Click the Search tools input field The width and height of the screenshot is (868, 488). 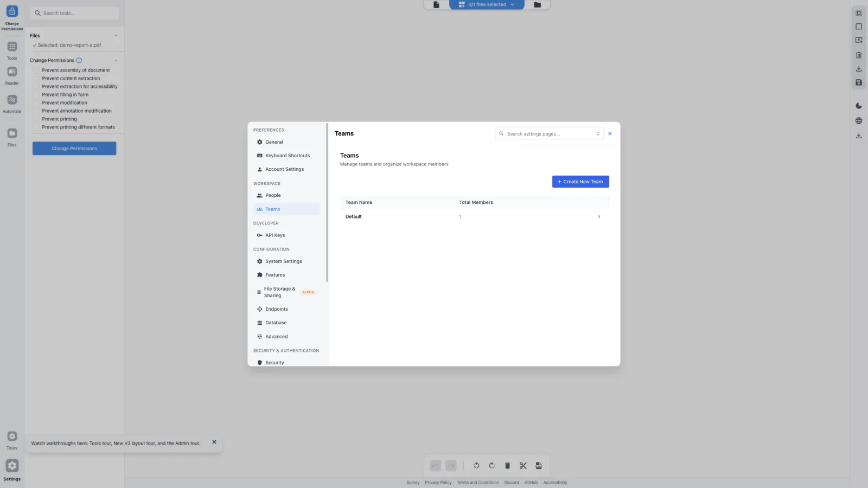coord(74,13)
